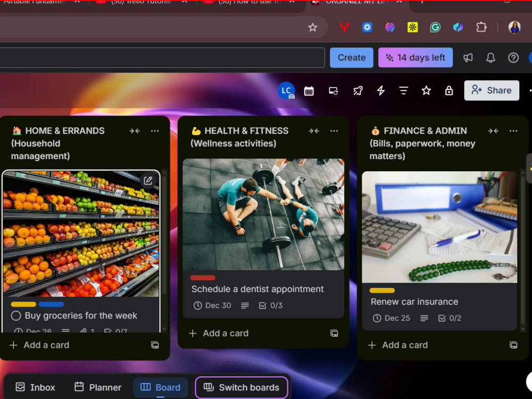Click the FINANCE & ADMIN list title
Viewport: 532px width, 399px height.
422,143
